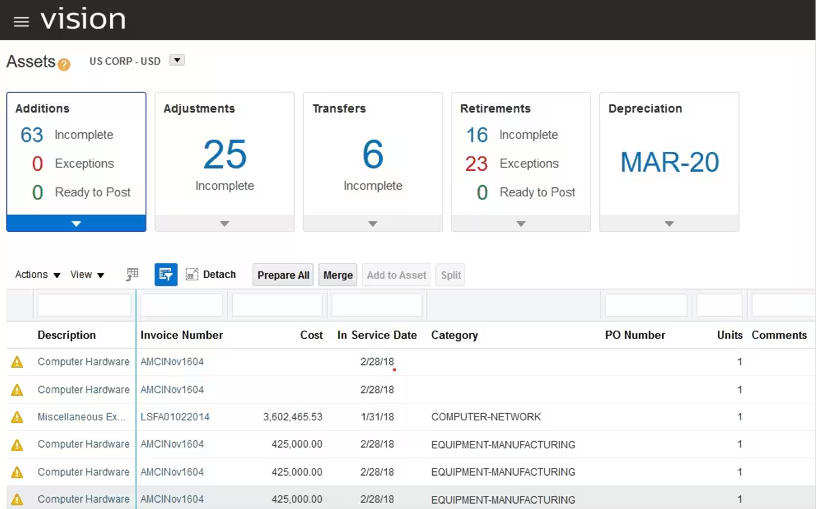Open the Actions menu
Viewport: 816px width, 509px height.
37,275
